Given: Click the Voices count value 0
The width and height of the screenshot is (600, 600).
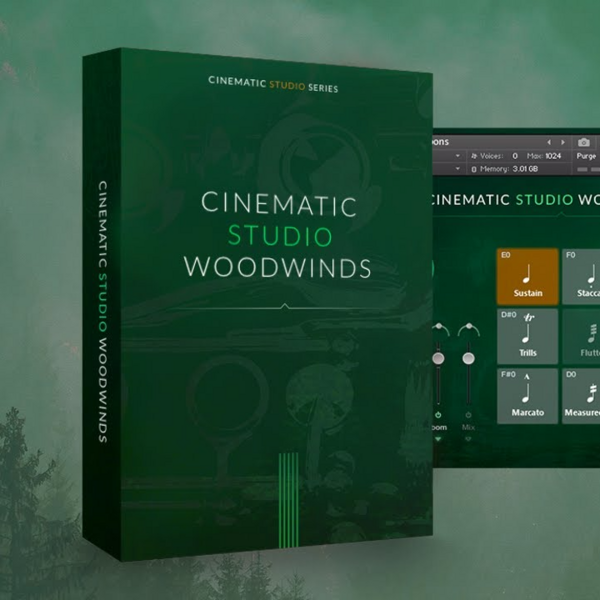Looking at the screenshot, I should coord(515,156).
